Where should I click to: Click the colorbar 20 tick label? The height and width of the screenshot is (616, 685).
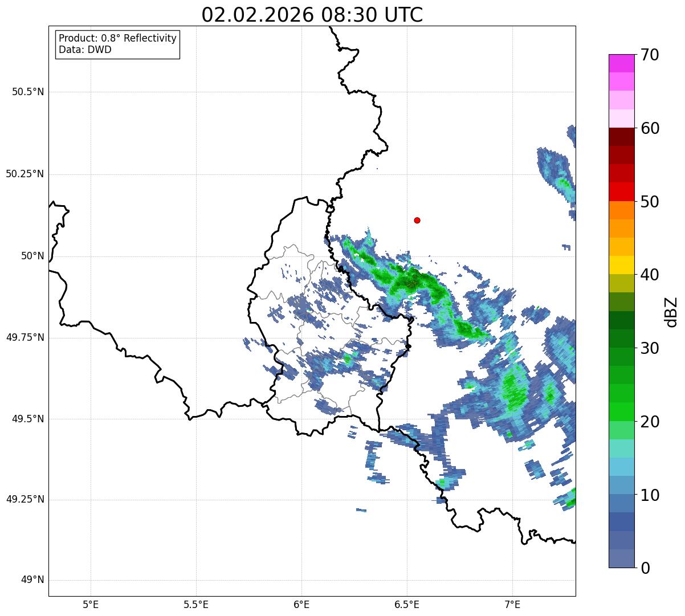[649, 422]
